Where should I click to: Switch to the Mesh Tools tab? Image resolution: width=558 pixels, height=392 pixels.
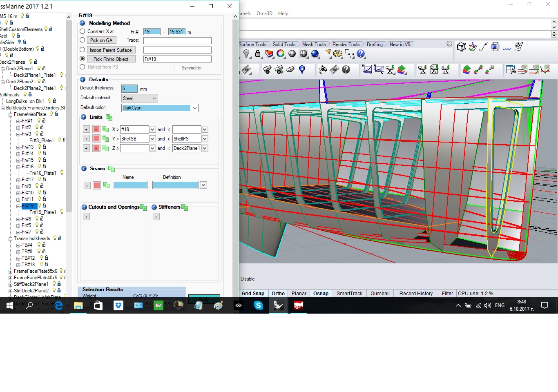click(314, 45)
